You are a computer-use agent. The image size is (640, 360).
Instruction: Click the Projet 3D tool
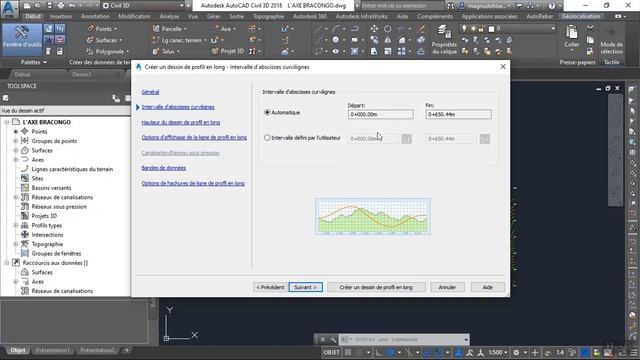[228, 51]
